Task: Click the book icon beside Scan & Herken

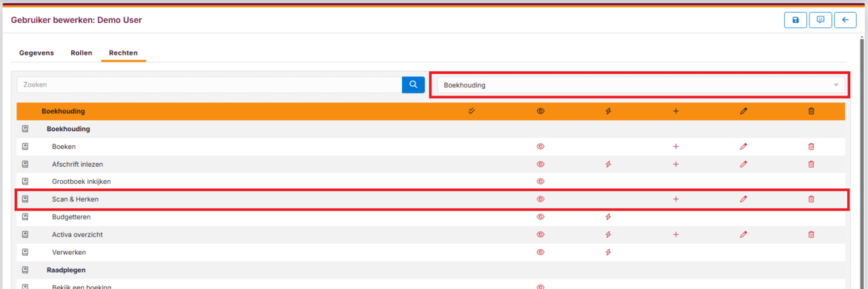Action: pos(25,199)
